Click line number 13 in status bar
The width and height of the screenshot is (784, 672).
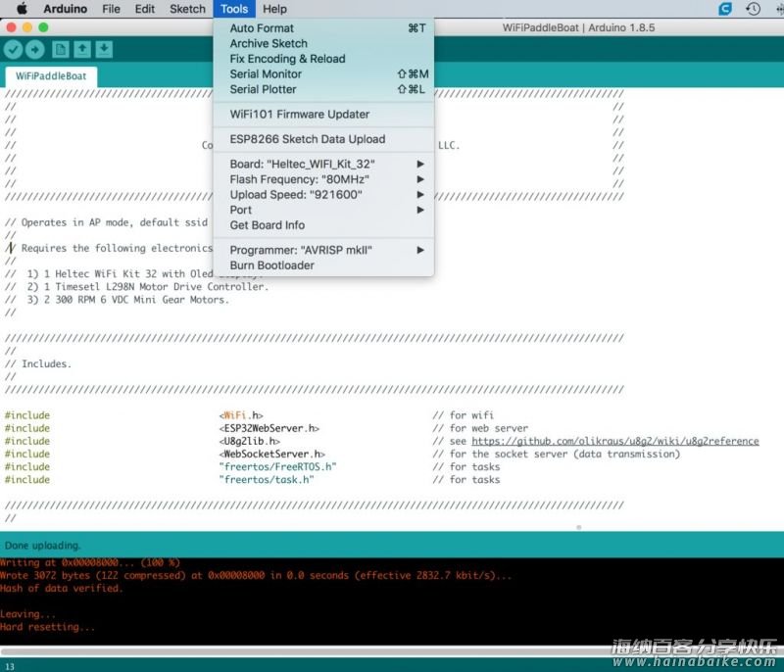coord(10,666)
